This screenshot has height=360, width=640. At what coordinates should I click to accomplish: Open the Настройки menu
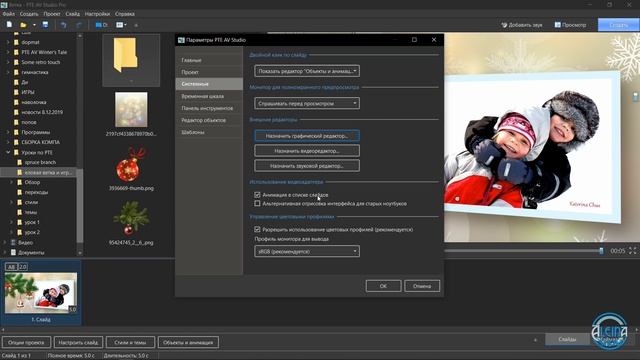click(97, 14)
